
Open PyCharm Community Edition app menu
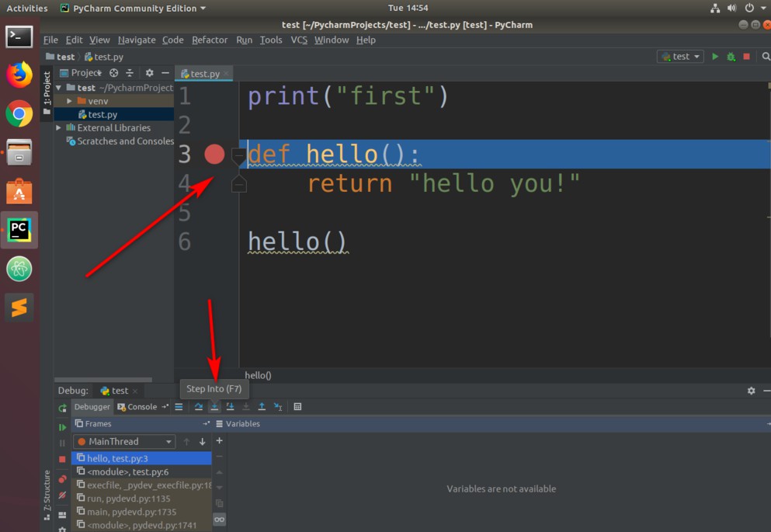134,8
